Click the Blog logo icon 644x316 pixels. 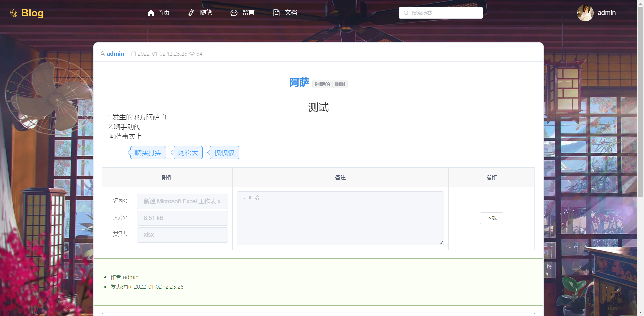(x=13, y=13)
